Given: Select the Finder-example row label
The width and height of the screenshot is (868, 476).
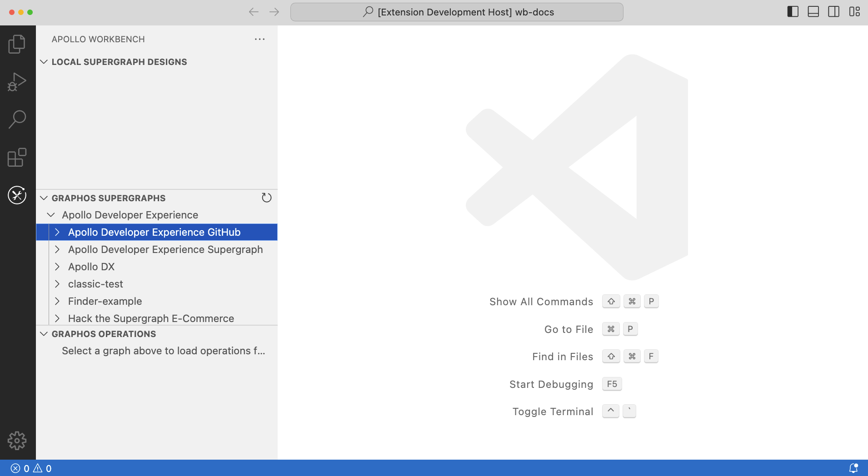Looking at the screenshot, I should 105,301.
